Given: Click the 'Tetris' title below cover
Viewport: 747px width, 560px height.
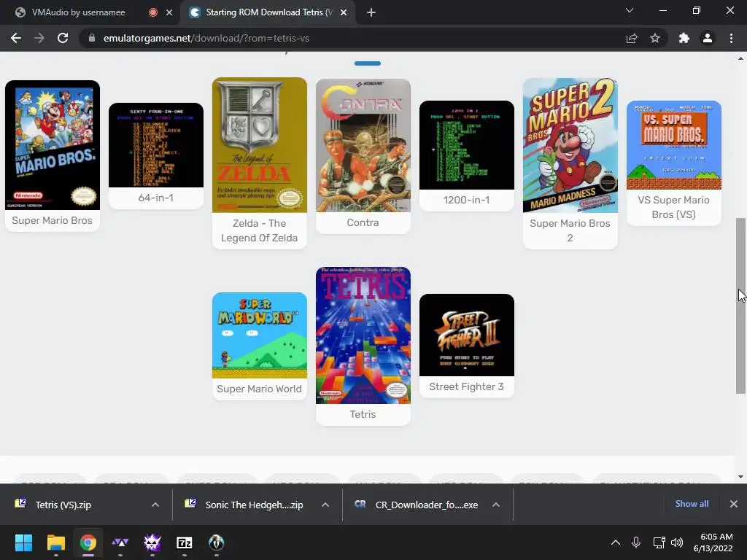Looking at the screenshot, I should (x=363, y=414).
